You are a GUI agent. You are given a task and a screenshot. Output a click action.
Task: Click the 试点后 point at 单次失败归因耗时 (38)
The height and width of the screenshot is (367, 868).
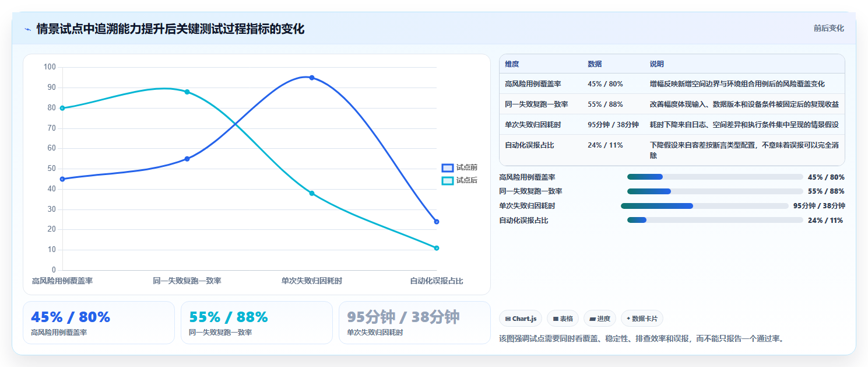pyautogui.click(x=312, y=193)
